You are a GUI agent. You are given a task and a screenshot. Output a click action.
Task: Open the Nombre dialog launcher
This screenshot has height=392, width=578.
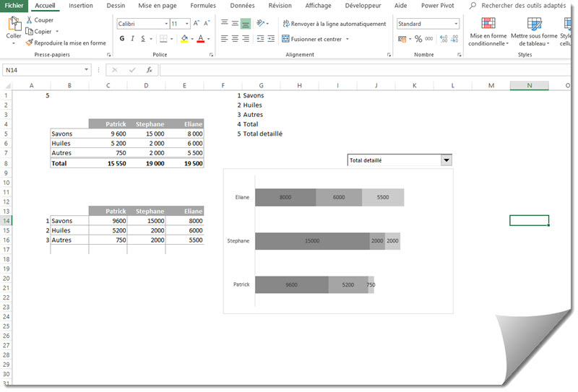460,55
